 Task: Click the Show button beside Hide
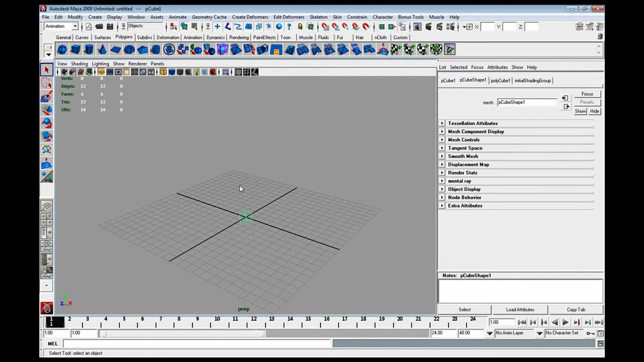point(581,111)
